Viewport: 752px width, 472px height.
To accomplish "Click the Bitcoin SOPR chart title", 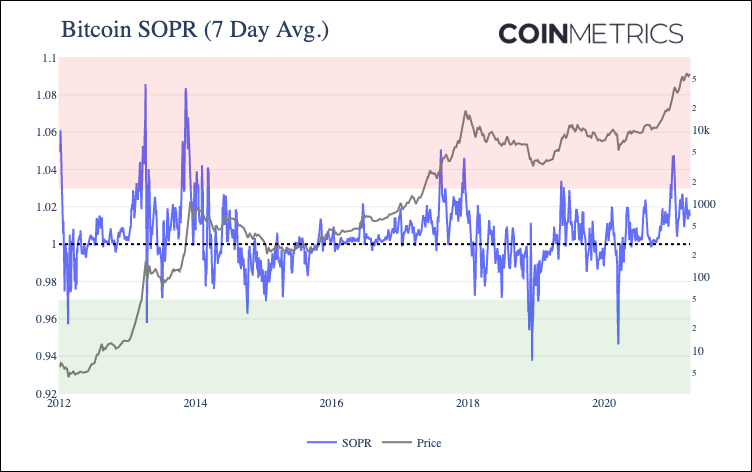I will (x=195, y=30).
